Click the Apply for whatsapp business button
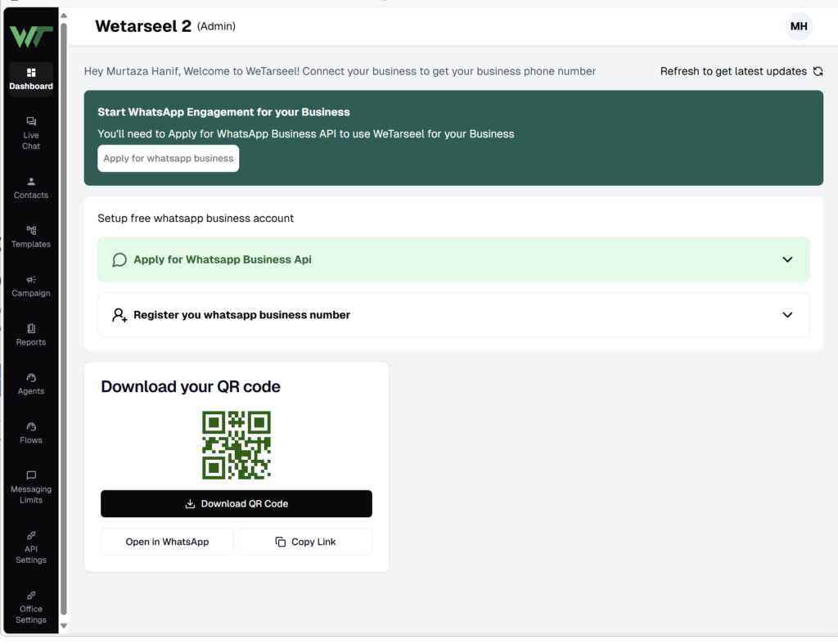838x644 pixels. click(169, 158)
